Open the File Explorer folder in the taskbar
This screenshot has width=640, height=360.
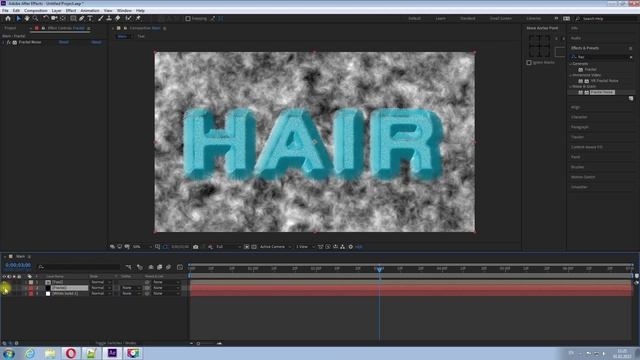pos(50,353)
